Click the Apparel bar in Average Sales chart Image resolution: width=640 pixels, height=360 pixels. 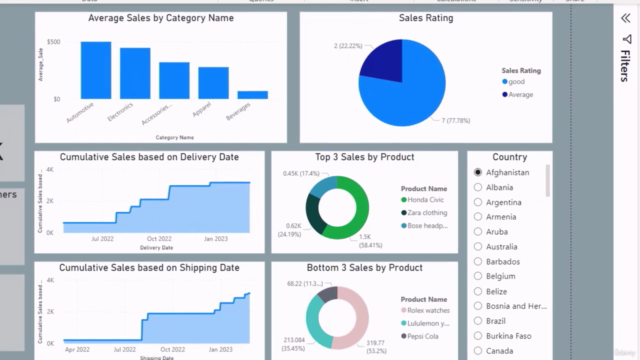[x=213, y=83]
